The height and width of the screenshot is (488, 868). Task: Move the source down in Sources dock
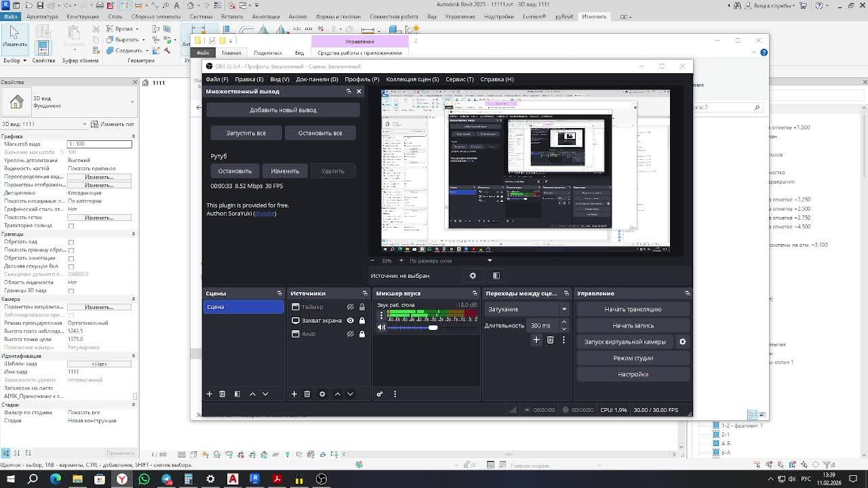click(350, 394)
